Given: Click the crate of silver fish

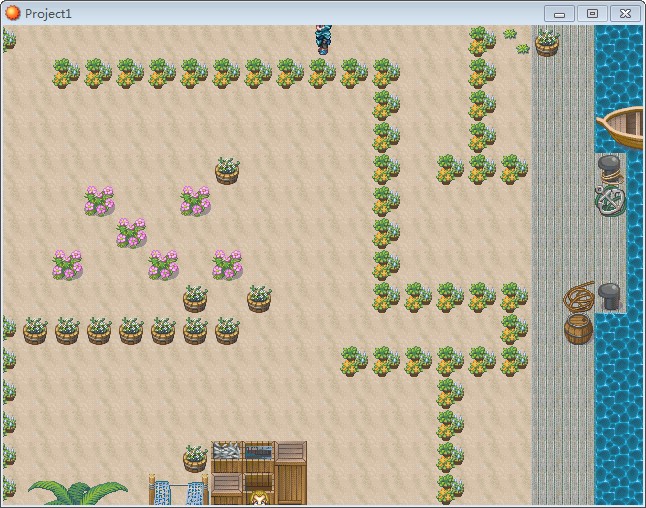Looking at the screenshot, I should 227,456.
